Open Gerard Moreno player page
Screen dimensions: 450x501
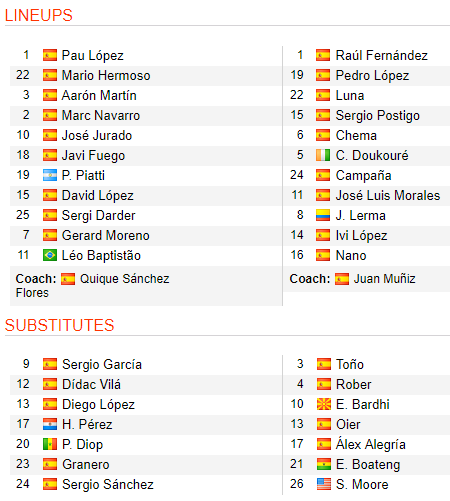pos(106,236)
